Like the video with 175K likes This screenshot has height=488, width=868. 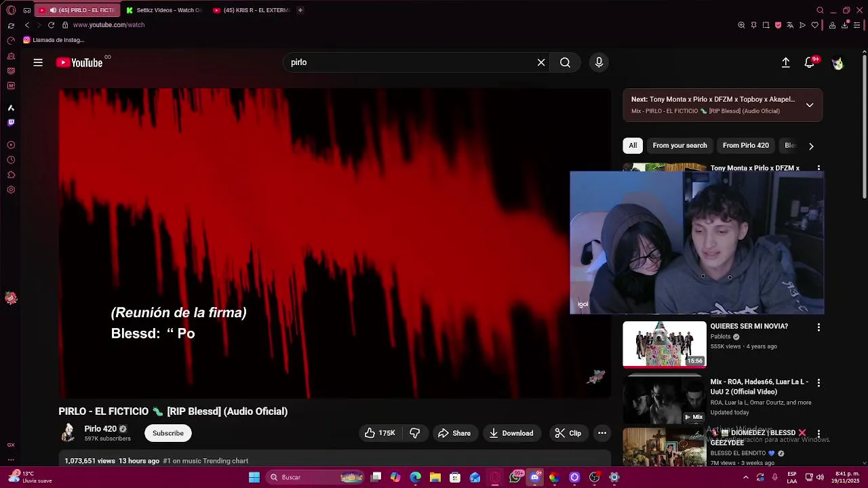coord(380,433)
